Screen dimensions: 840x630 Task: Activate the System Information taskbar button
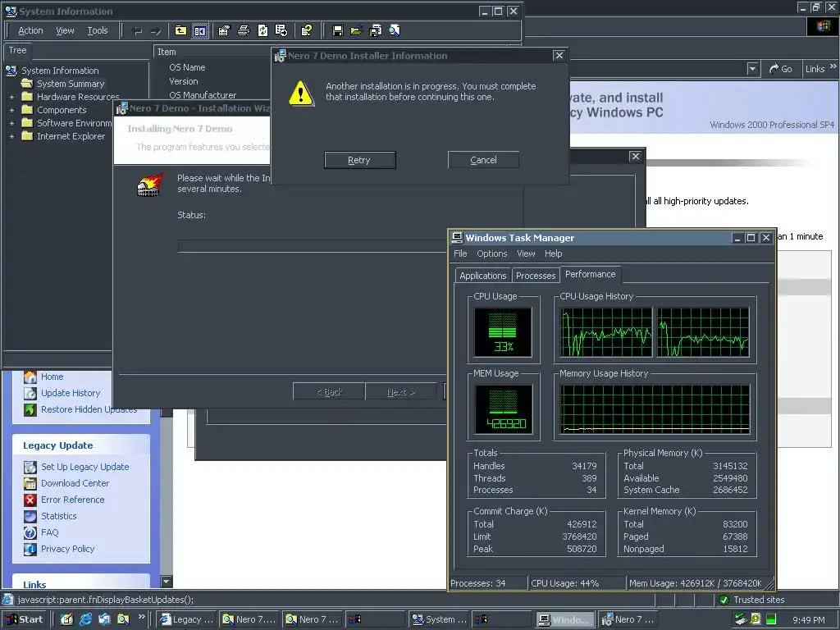tap(440, 619)
